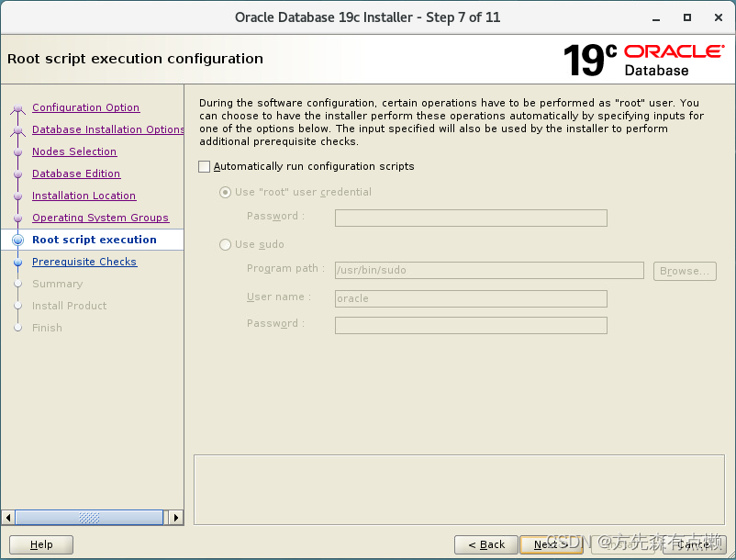Viewport: 736px width, 560px height.
Task: Enable Automatically run configuration scripts checkbox
Action: pos(204,167)
